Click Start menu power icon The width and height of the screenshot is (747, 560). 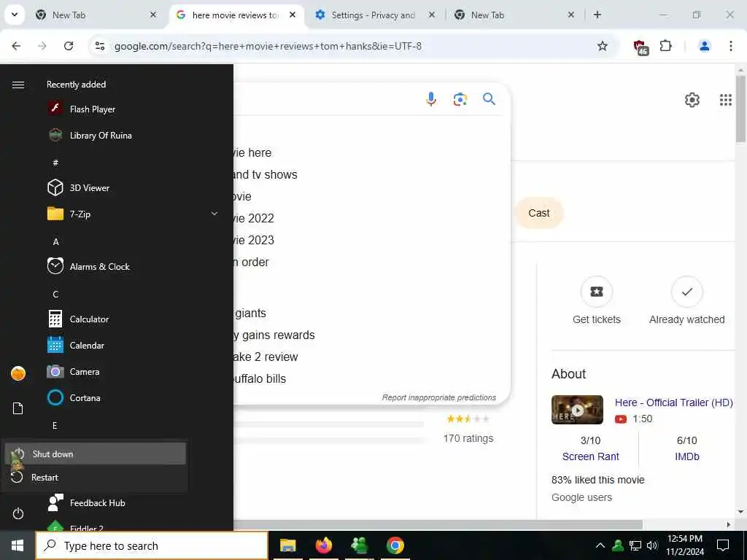coord(18,513)
